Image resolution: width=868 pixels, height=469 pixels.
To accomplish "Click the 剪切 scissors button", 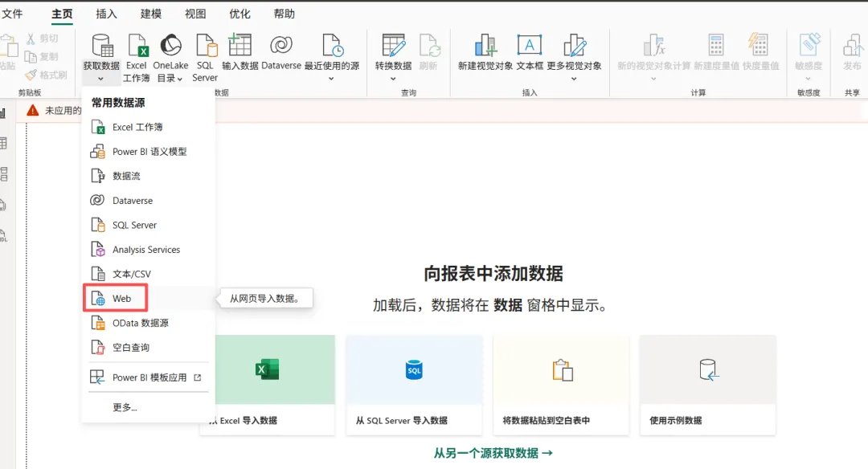I will tap(42, 39).
